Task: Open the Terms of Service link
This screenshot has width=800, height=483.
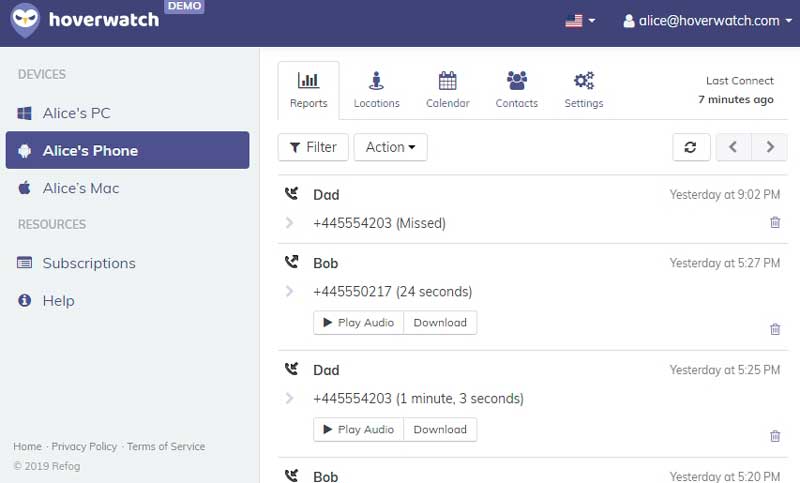Action: [166, 446]
